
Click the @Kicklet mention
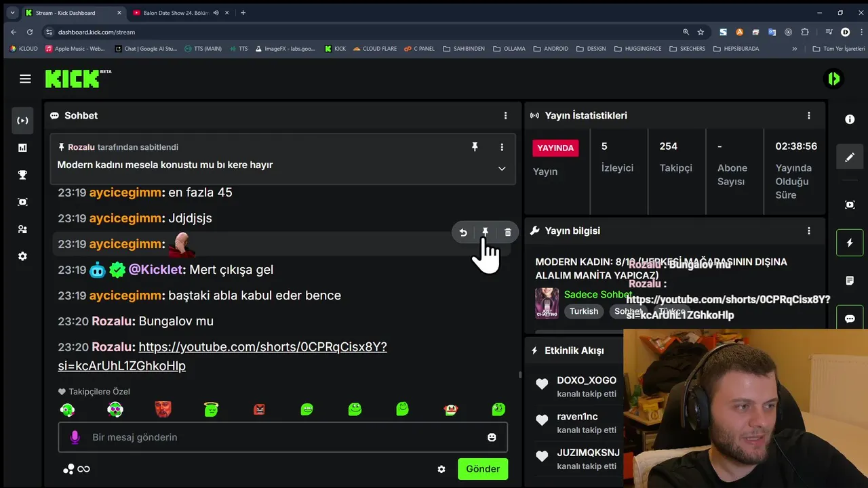tap(155, 270)
